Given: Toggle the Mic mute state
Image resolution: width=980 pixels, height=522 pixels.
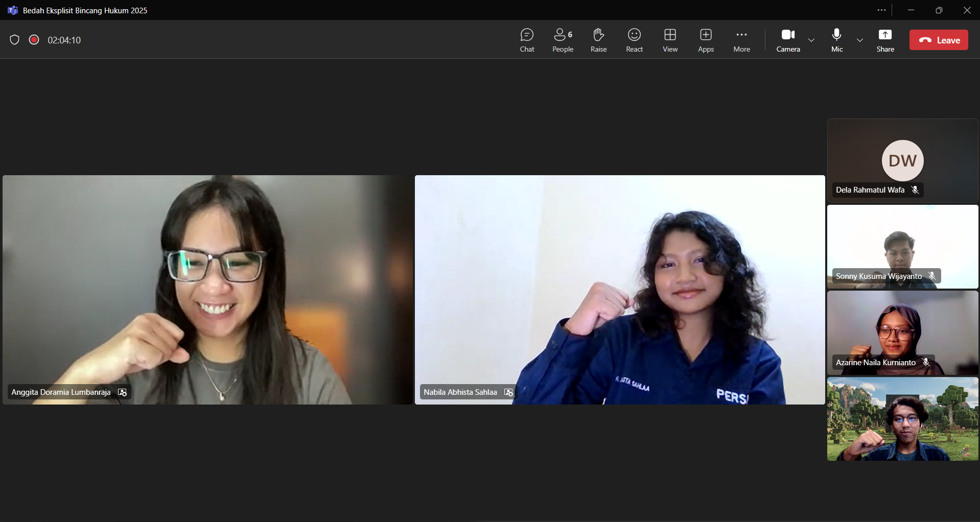Looking at the screenshot, I should click(x=836, y=40).
